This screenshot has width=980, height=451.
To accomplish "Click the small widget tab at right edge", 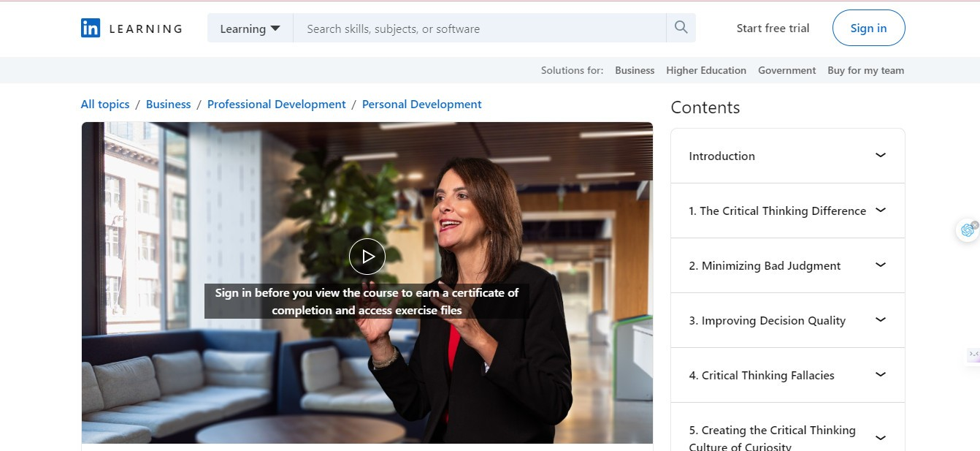I will tap(973, 355).
